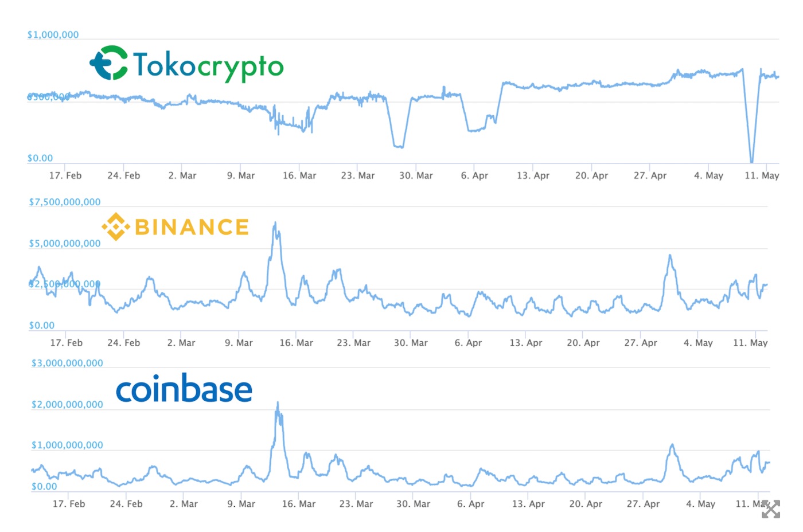Click the $1,000,000 axis label on Tokocrypto chart
Screen dimensions: 803x532
pos(53,35)
